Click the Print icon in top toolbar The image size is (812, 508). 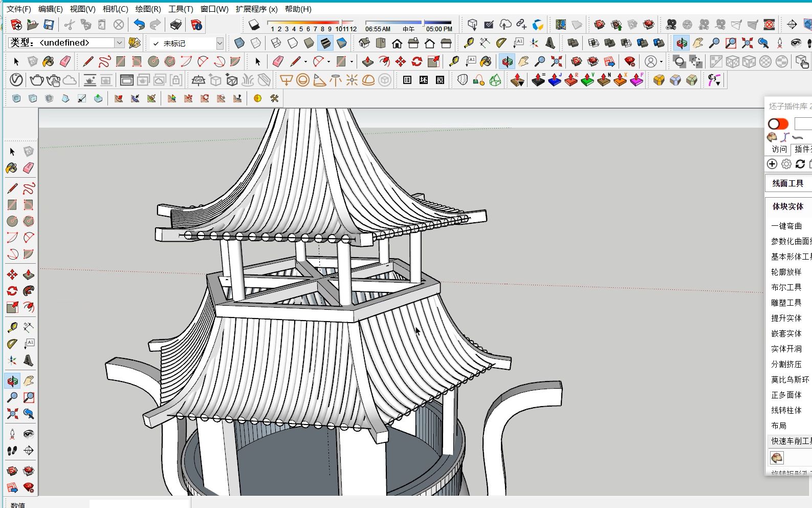(176, 25)
